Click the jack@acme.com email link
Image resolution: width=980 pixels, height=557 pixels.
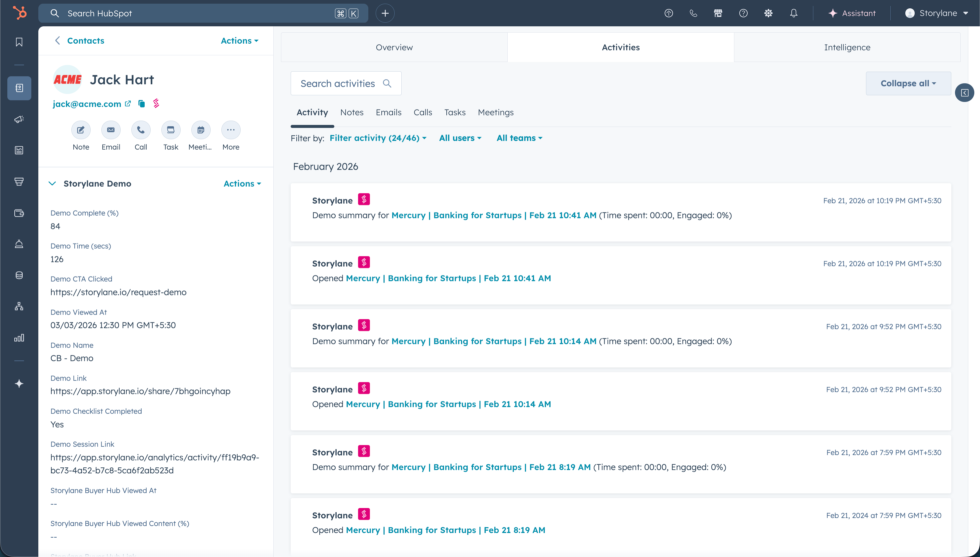(x=87, y=104)
